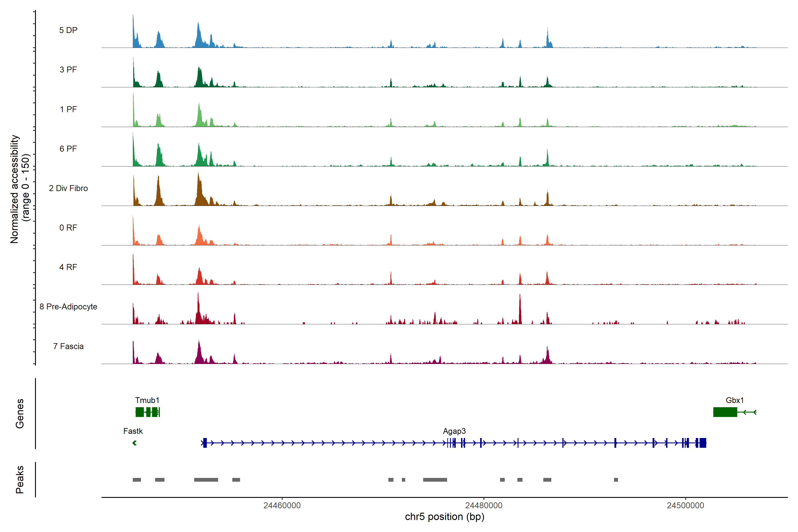
Task: Click the 7 Fascia track label
Action: 68,346
